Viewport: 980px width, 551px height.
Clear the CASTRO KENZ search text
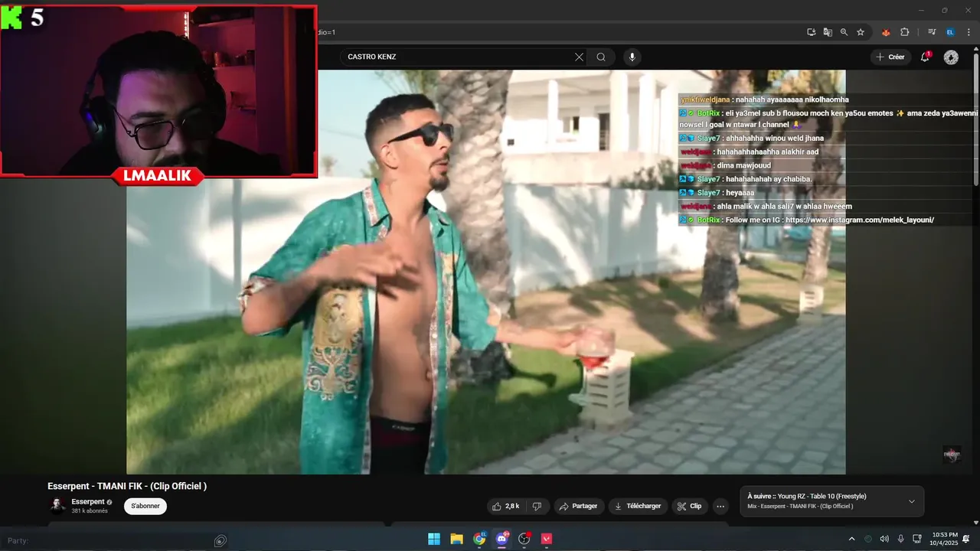click(x=579, y=57)
